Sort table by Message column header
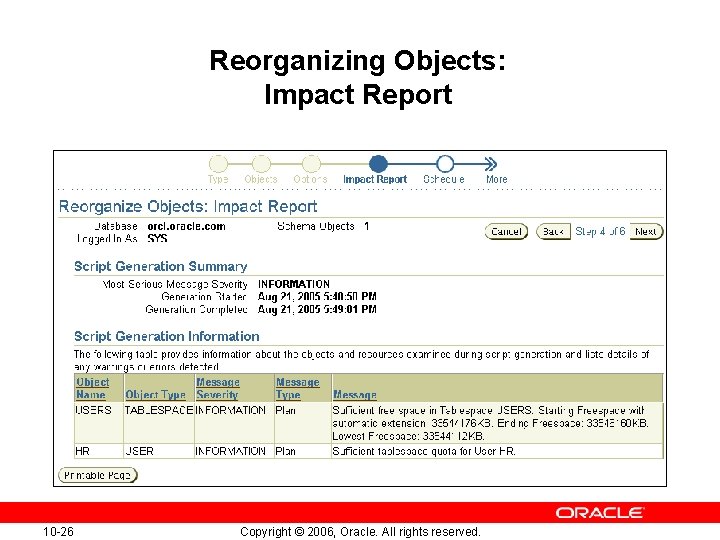The width and height of the screenshot is (720, 540). (x=354, y=395)
